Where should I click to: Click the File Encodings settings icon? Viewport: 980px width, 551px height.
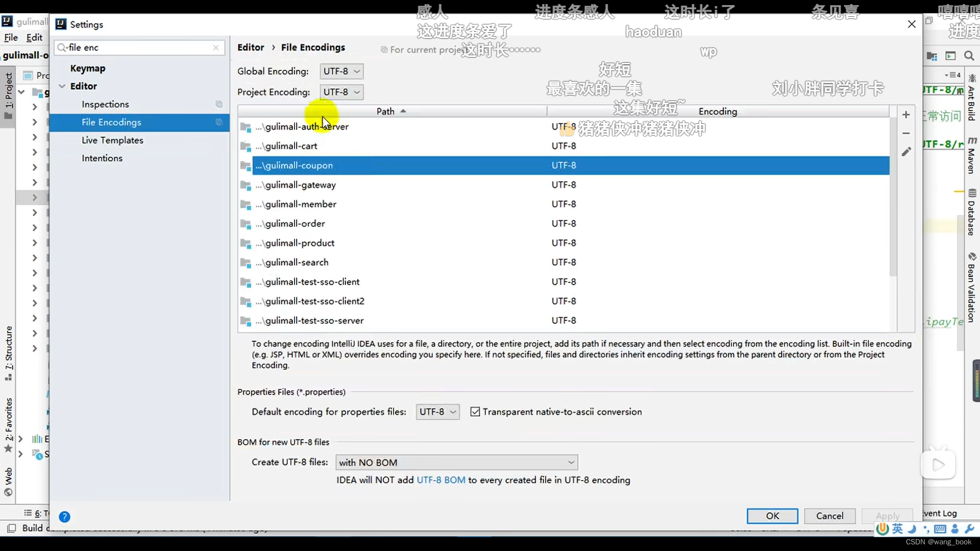coord(219,122)
